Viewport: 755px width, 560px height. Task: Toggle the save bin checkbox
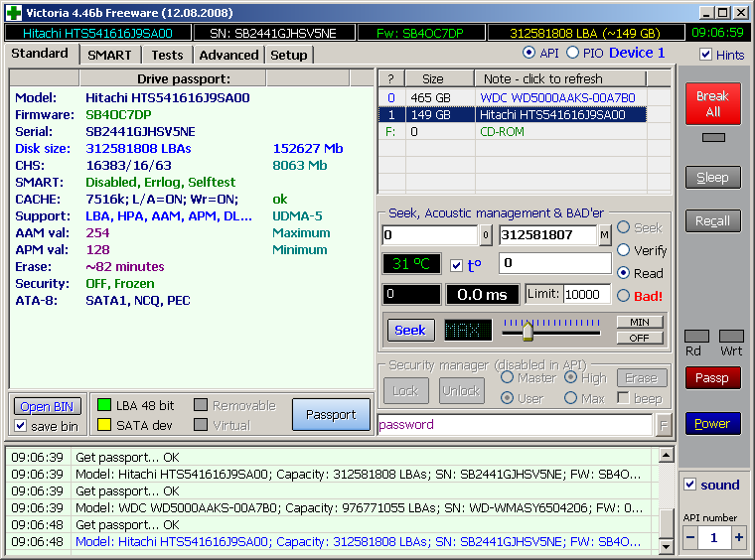20,426
